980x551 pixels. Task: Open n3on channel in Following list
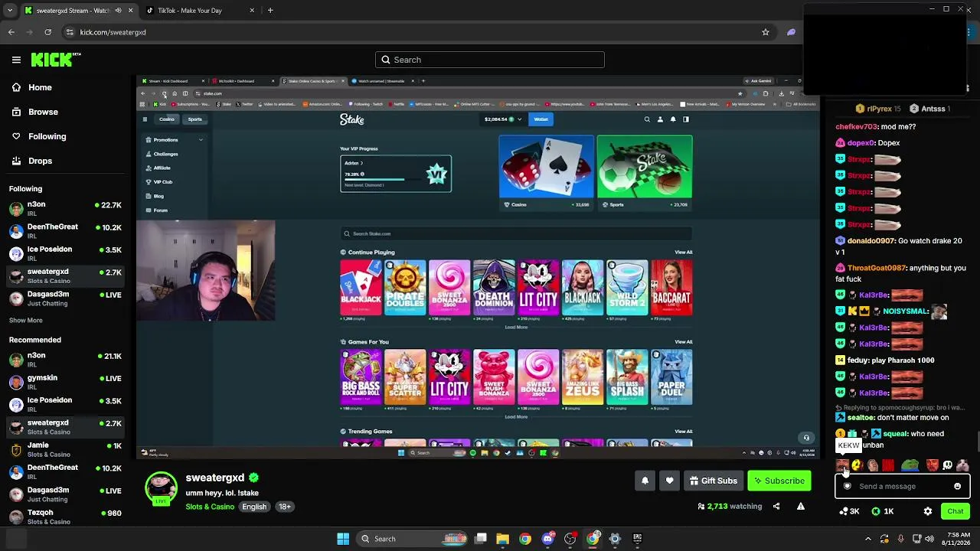tap(66, 209)
